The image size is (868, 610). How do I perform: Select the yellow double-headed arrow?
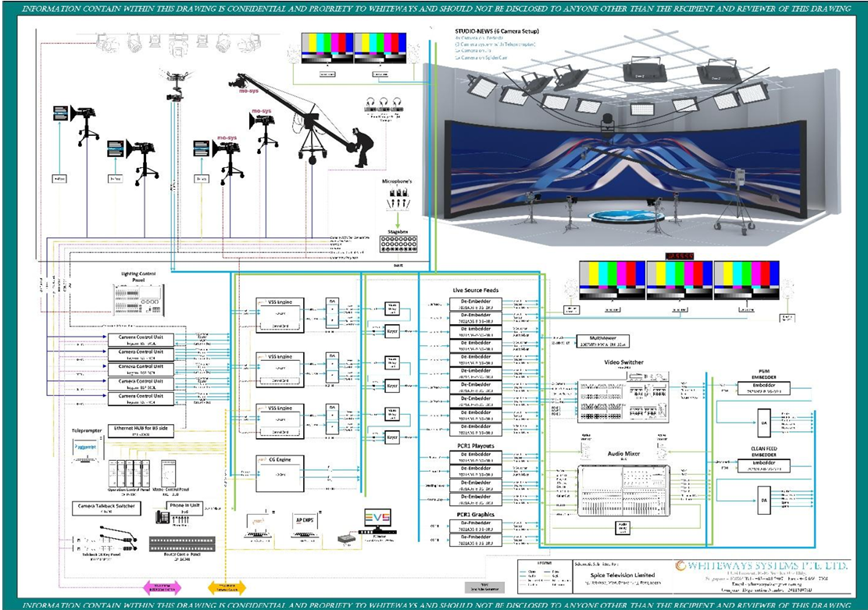(227, 587)
